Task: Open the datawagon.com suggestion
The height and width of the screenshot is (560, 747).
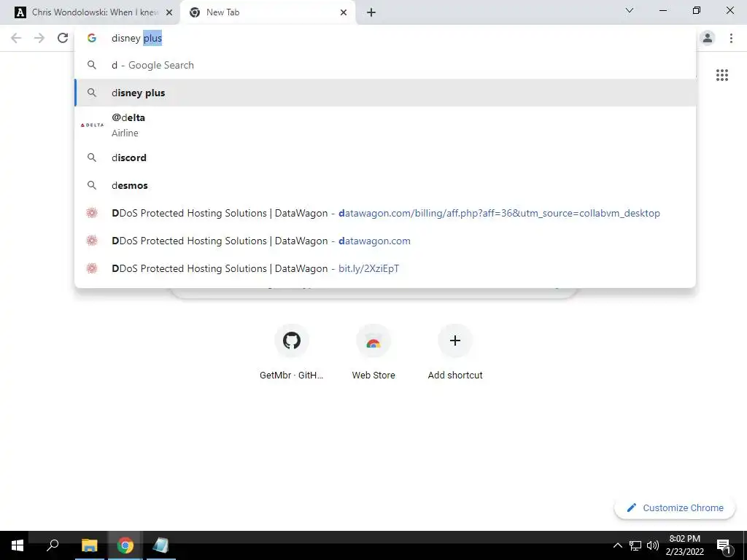Action: tap(385, 241)
